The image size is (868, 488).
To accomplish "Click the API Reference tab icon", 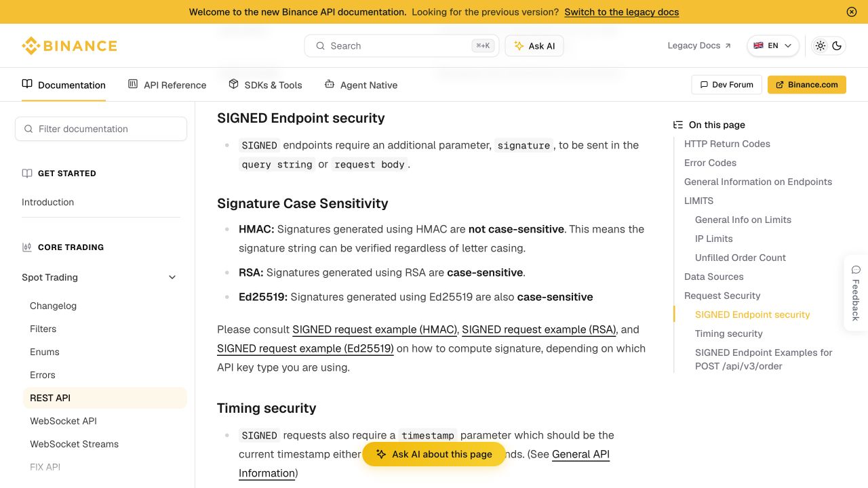I will click(133, 84).
